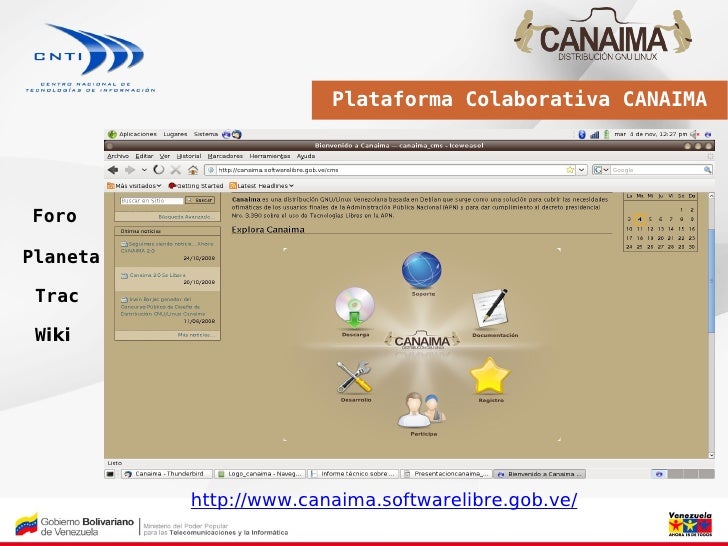Bookmark page with the star icon
The image size is (728, 546).
pos(570,170)
